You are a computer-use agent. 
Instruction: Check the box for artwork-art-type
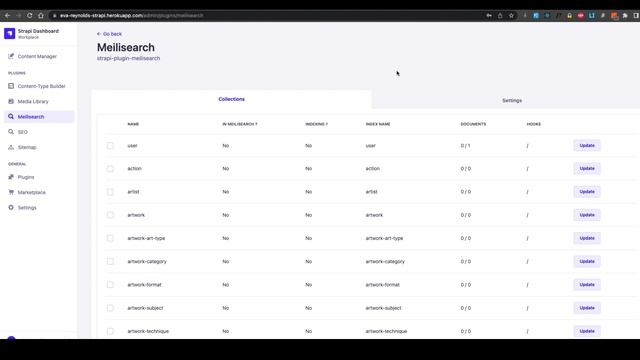pos(110,238)
